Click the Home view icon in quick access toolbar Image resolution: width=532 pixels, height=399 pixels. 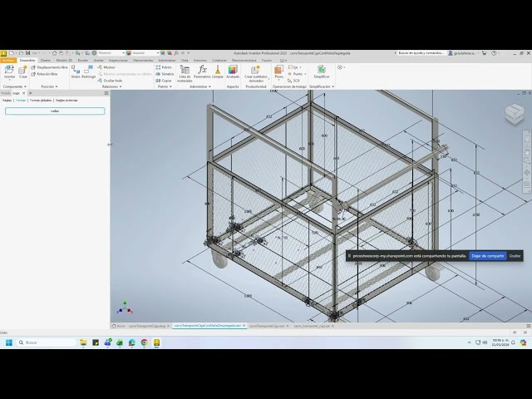(x=54, y=53)
